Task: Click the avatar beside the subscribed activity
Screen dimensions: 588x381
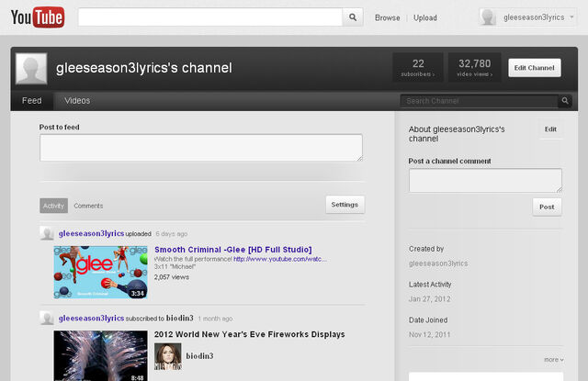Action: click(47, 318)
